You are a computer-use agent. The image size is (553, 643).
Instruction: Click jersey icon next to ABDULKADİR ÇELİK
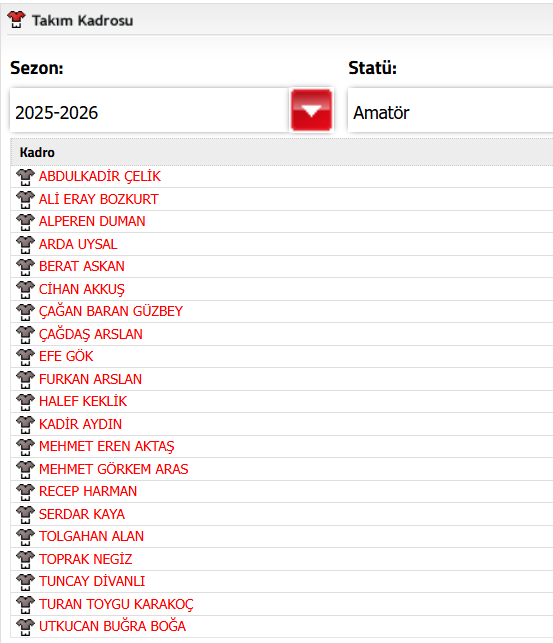(25, 177)
